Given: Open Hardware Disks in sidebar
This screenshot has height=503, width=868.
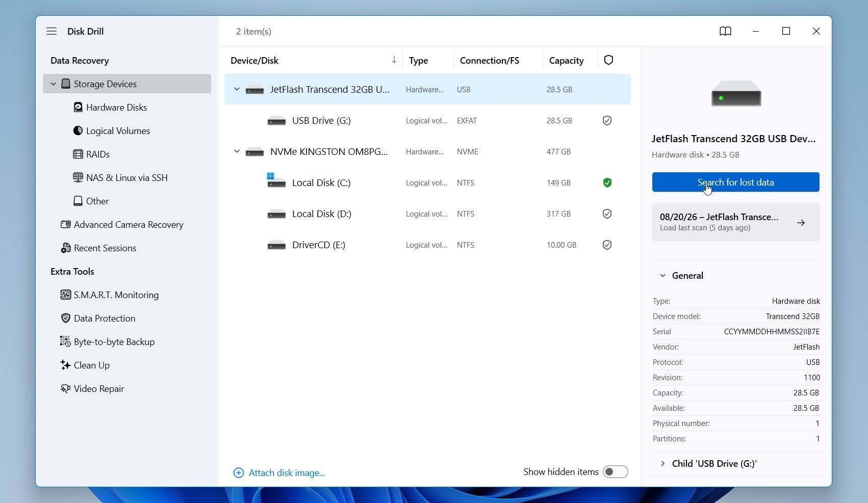Looking at the screenshot, I should coord(116,107).
